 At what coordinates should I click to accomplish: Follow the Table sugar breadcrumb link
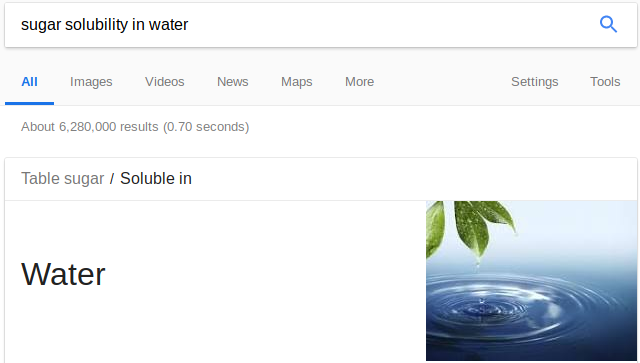62,178
